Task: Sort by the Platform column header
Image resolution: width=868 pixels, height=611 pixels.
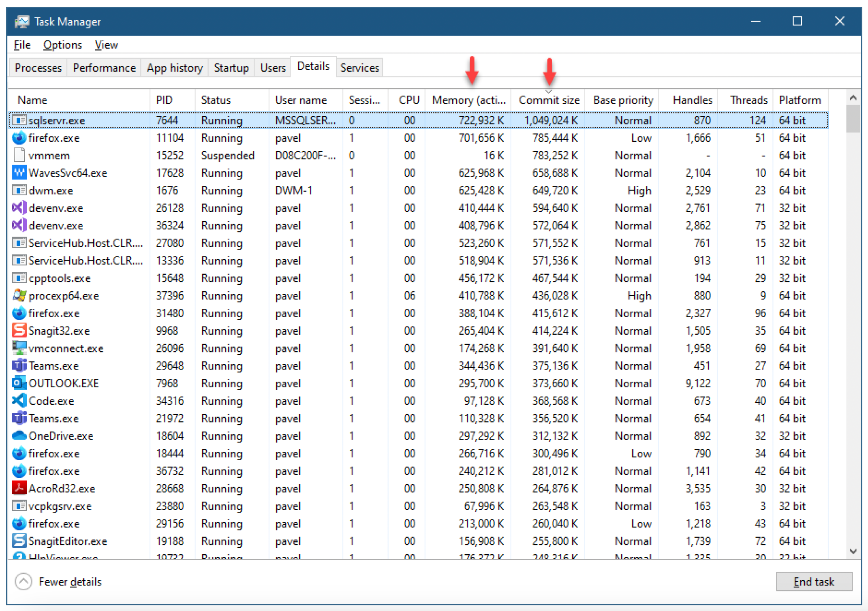Action: tap(801, 100)
